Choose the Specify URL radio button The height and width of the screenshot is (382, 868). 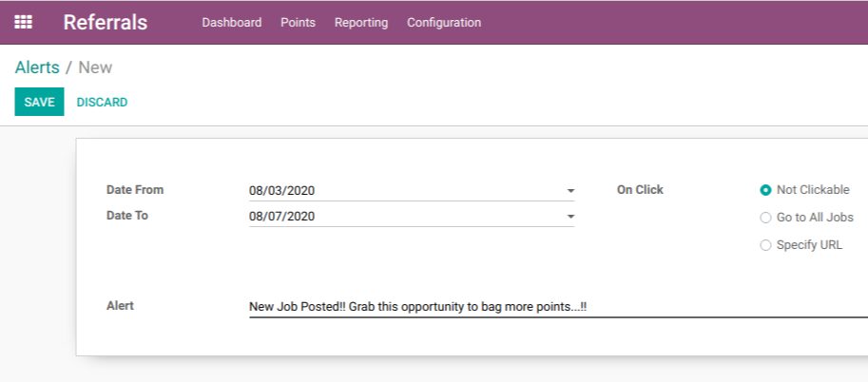point(765,245)
